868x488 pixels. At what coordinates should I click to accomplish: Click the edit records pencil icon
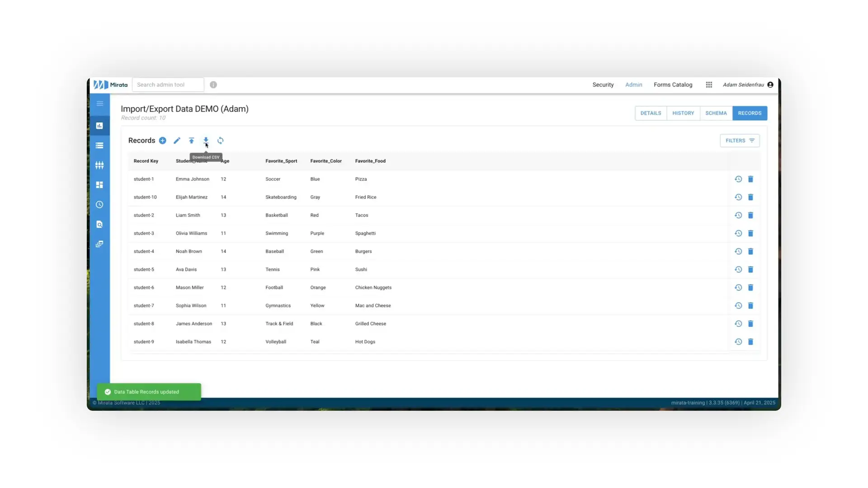[x=177, y=141]
